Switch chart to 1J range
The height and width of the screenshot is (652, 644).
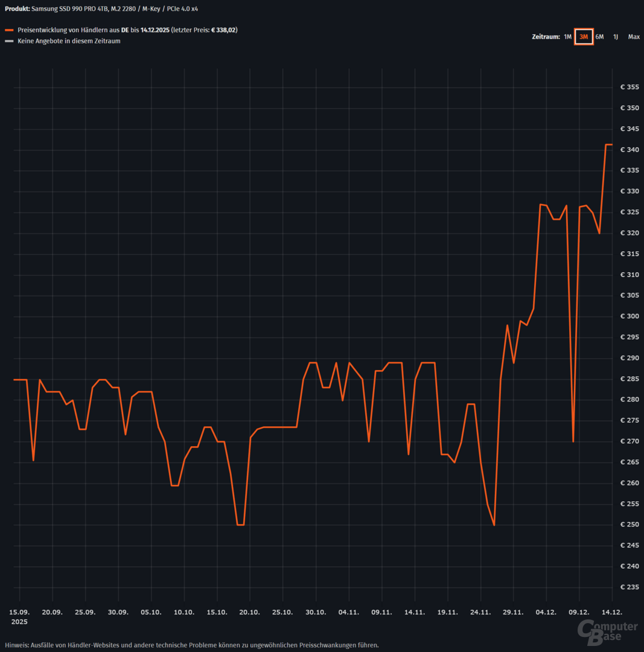(x=616, y=37)
